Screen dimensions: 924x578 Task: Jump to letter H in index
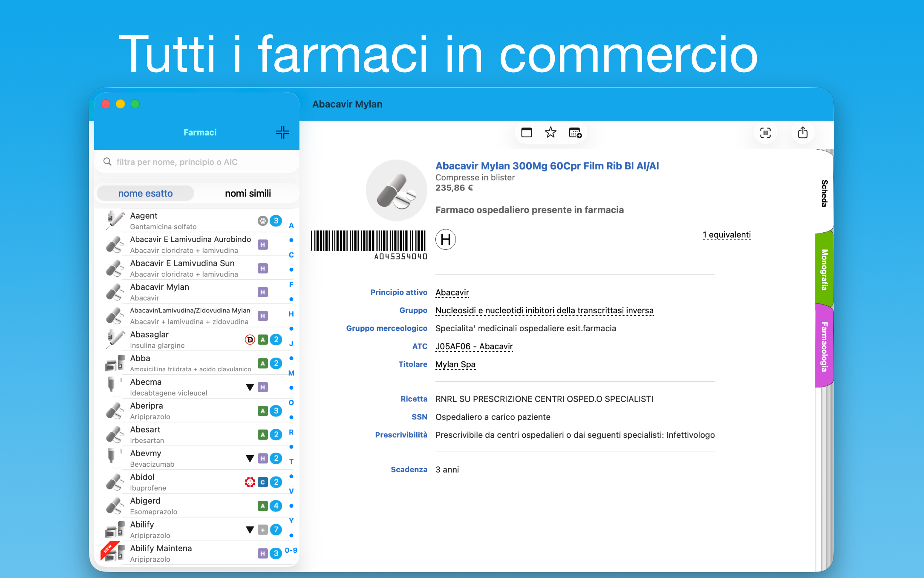click(291, 314)
